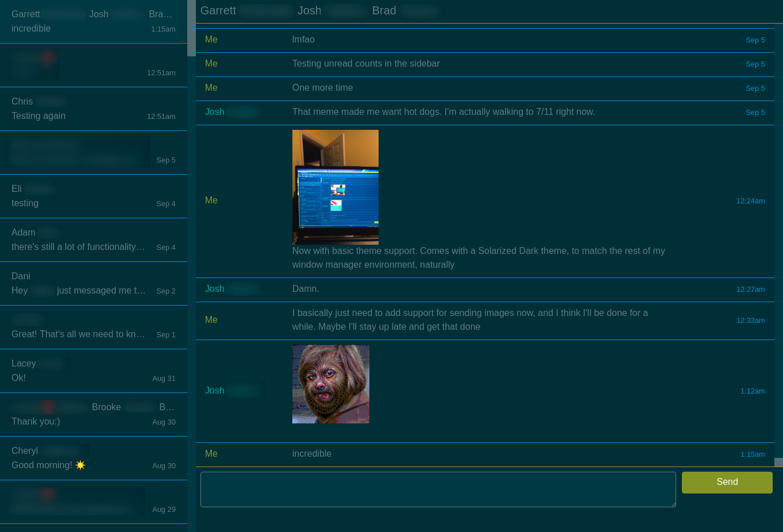Click the Solarized Dark theme message text

click(x=479, y=258)
